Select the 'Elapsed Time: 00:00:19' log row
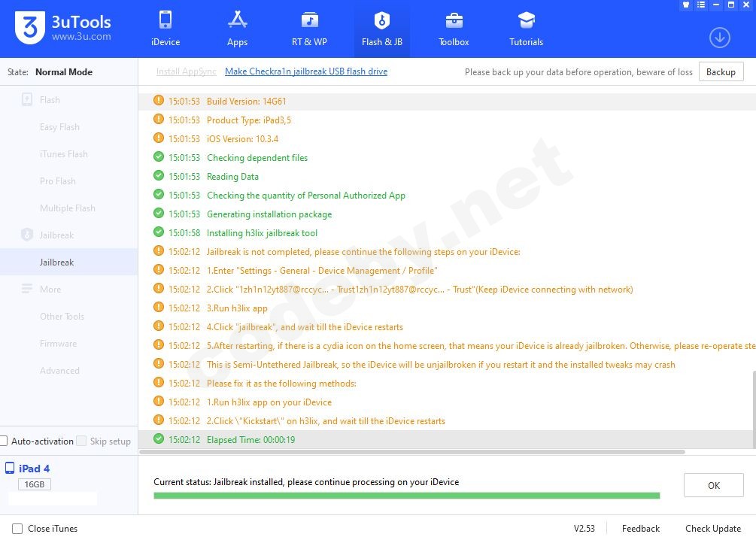Viewport: 756px width, 540px height. tap(447, 439)
